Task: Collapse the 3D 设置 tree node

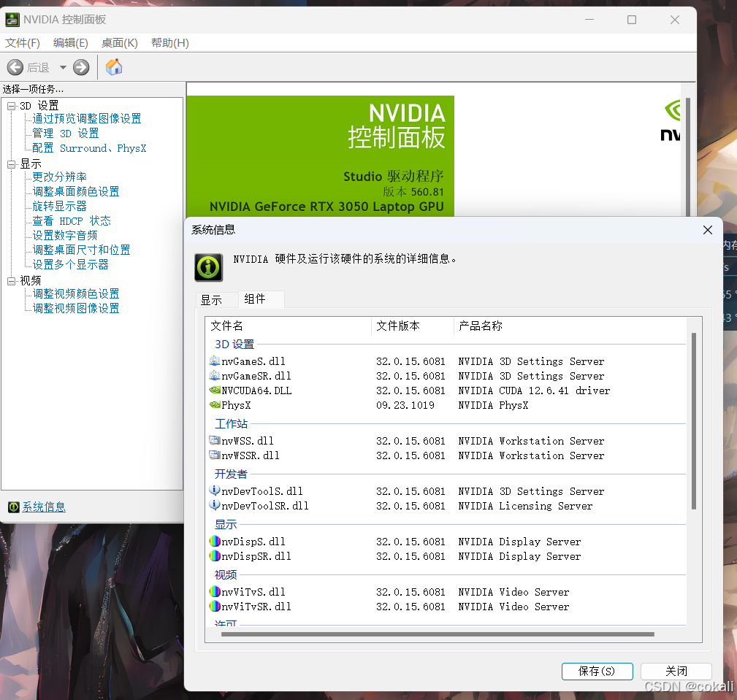Action: tap(11, 106)
